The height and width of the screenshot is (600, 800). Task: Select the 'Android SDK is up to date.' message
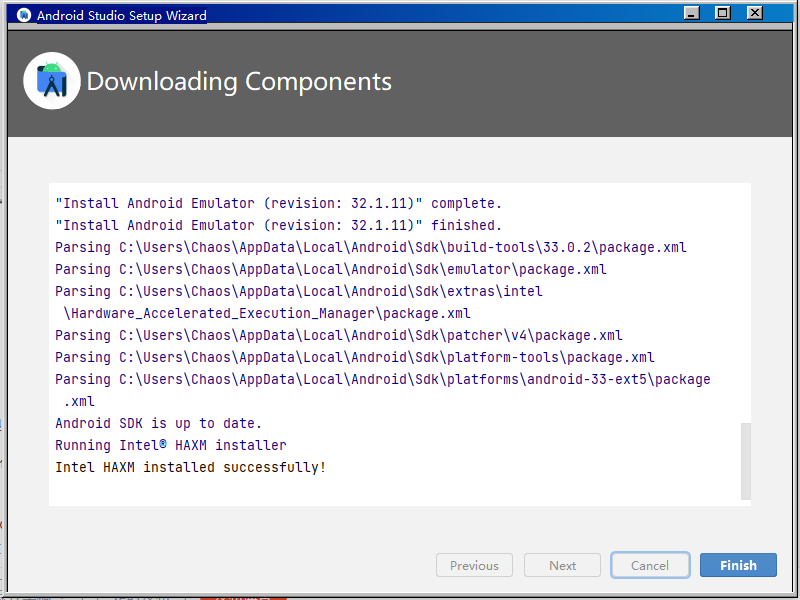tap(157, 423)
